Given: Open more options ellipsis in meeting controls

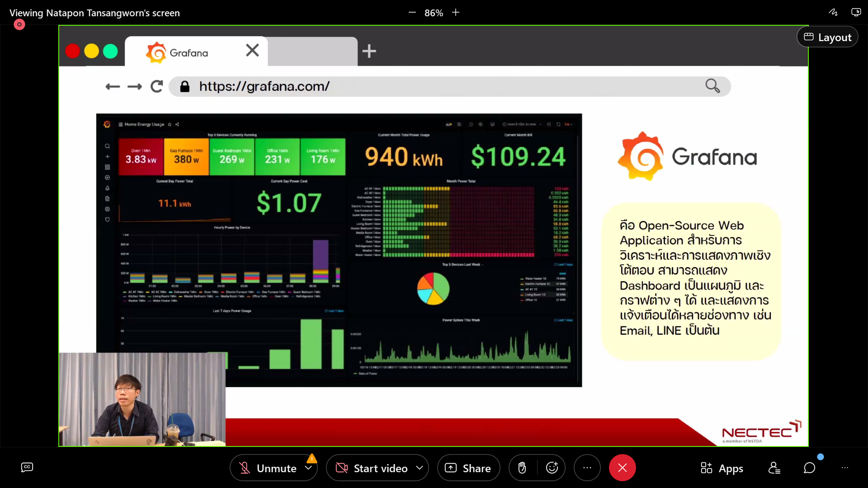Looking at the screenshot, I should (x=587, y=468).
